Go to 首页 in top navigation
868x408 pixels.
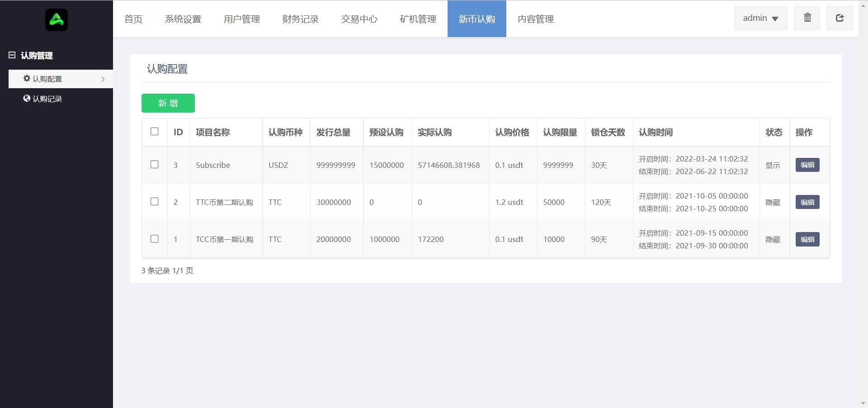click(x=133, y=19)
